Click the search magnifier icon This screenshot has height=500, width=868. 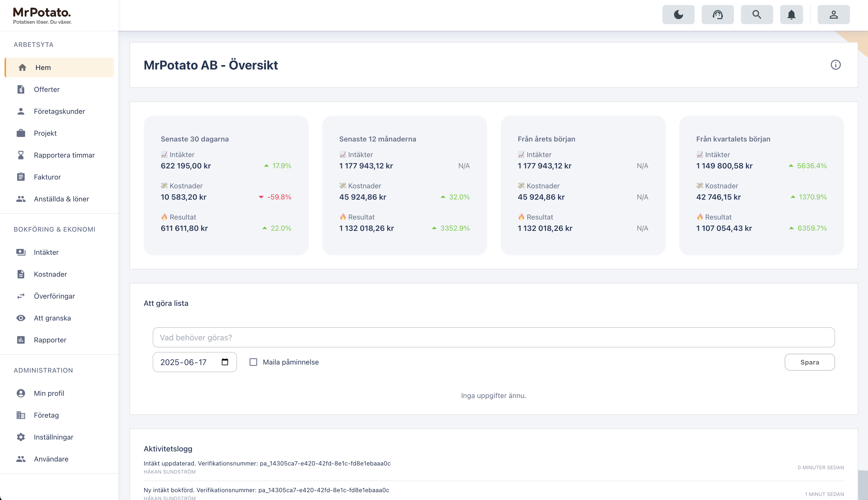click(757, 14)
